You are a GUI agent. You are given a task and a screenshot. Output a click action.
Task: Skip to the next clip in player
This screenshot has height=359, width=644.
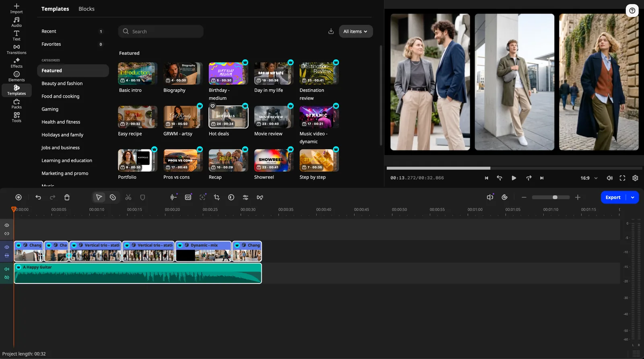pos(542,178)
